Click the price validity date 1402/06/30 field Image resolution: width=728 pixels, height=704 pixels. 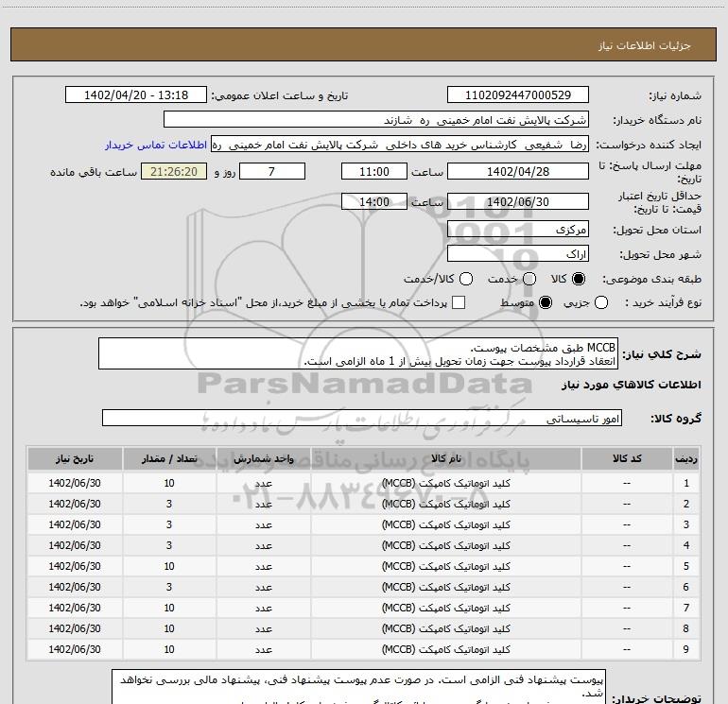click(x=518, y=201)
